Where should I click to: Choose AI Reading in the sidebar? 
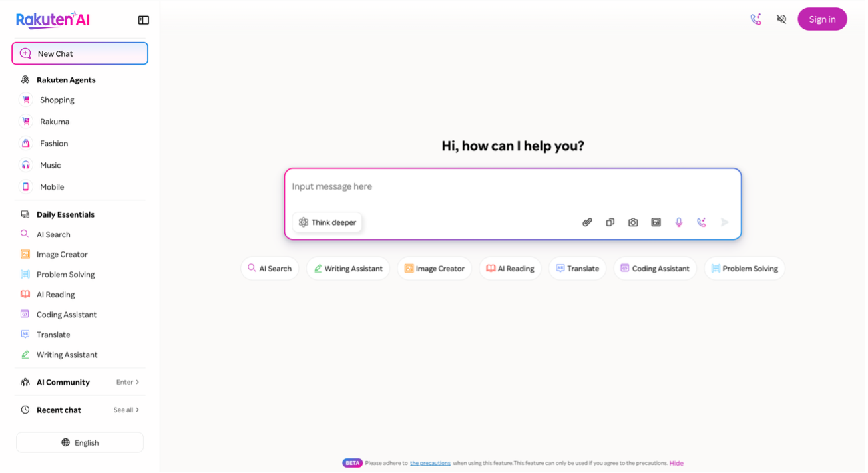[55, 295]
